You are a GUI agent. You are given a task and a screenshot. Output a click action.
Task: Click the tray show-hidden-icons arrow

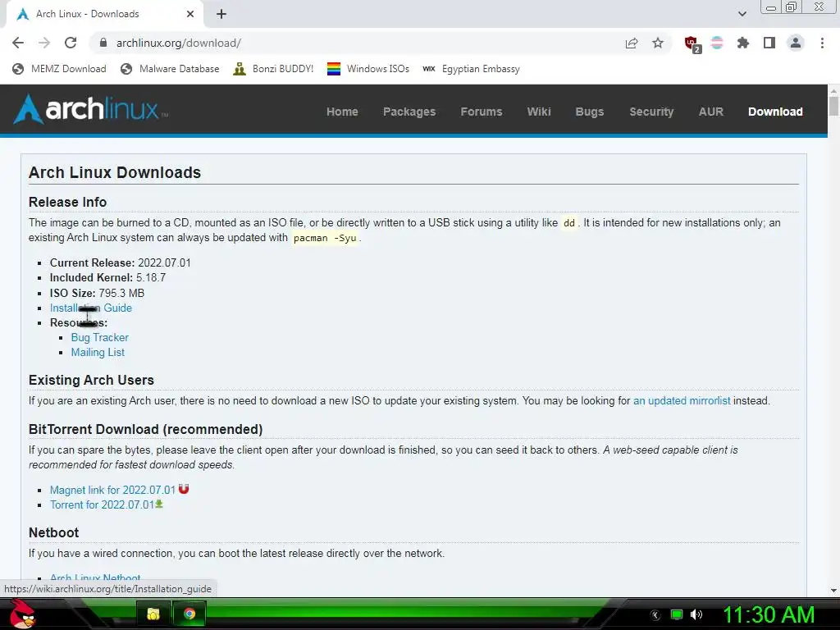coord(655,615)
